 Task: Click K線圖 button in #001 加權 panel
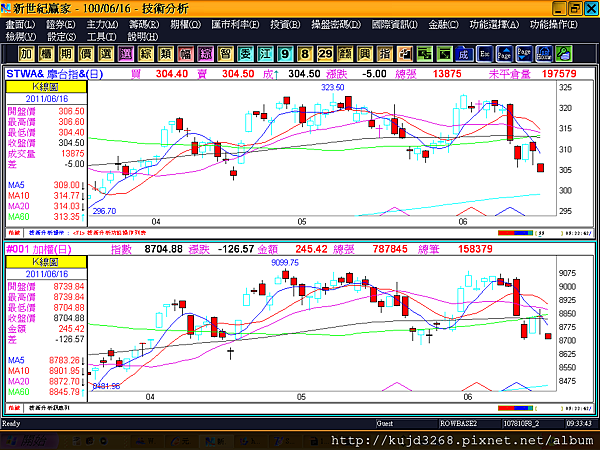[46, 262]
